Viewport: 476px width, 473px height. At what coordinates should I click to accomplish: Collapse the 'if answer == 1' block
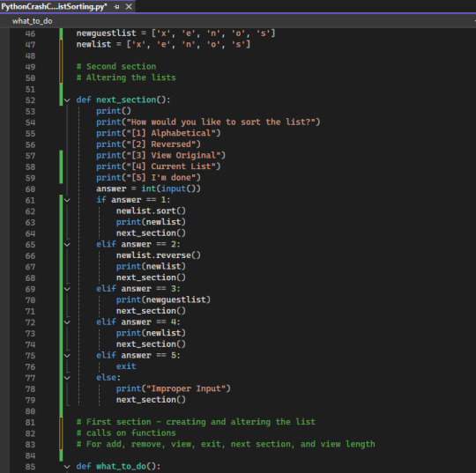click(x=67, y=200)
